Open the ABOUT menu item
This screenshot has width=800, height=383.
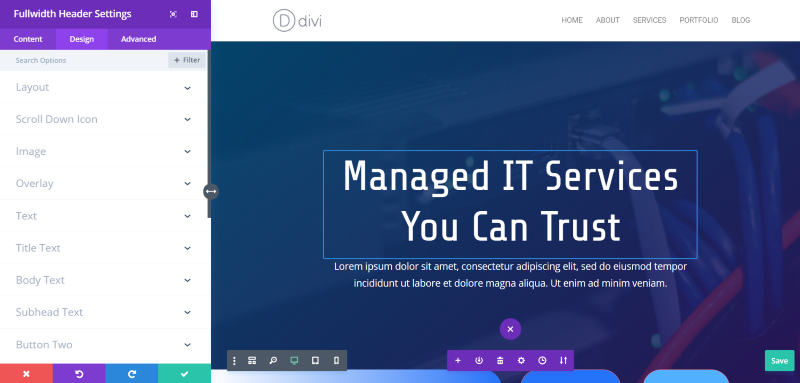tap(608, 20)
